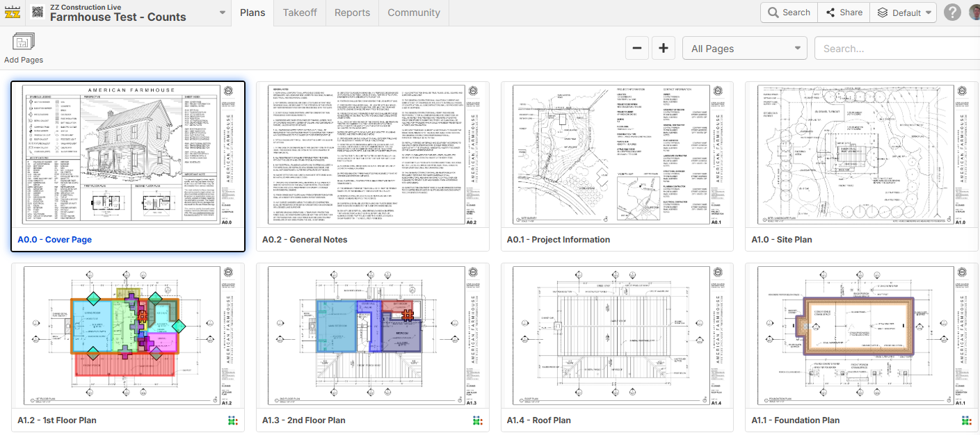Click the help question mark icon
The height and width of the screenshot is (435, 980).
pyautogui.click(x=952, y=13)
